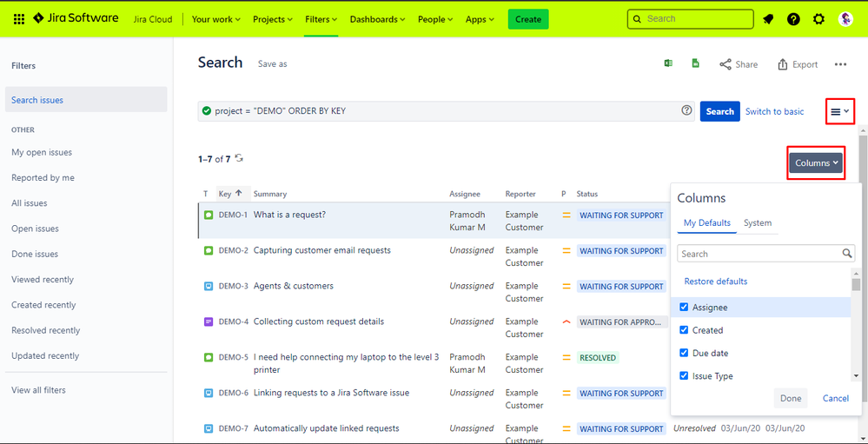Open the app switcher grid icon
This screenshot has height=444, width=868.
(19, 19)
